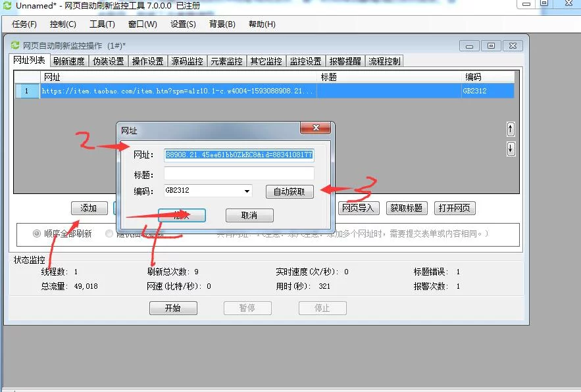This screenshot has width=581, height=392.
Task: Open the 控制(C) menu
Action: (63, 24)
